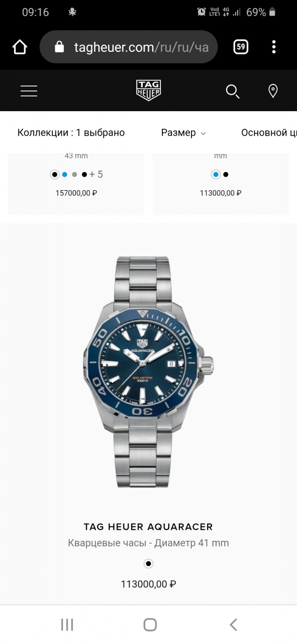Open the hamburger navigation menu

[x=29, y=91]
